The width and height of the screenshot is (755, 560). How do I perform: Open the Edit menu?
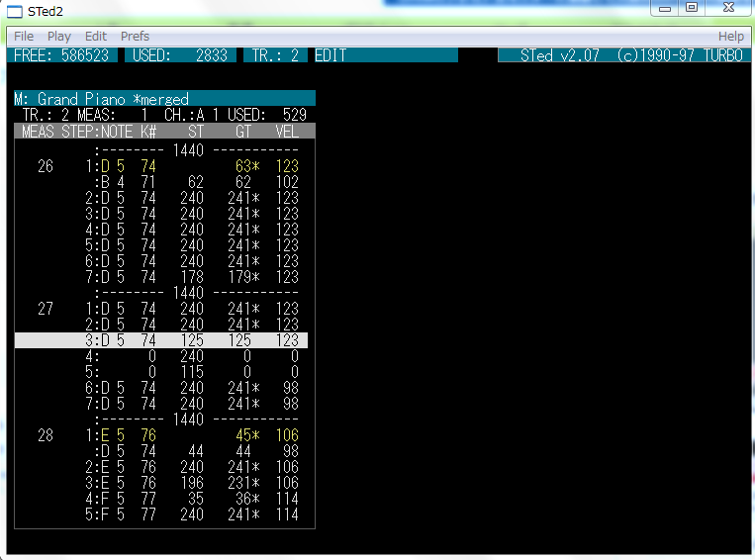[96, 37]
